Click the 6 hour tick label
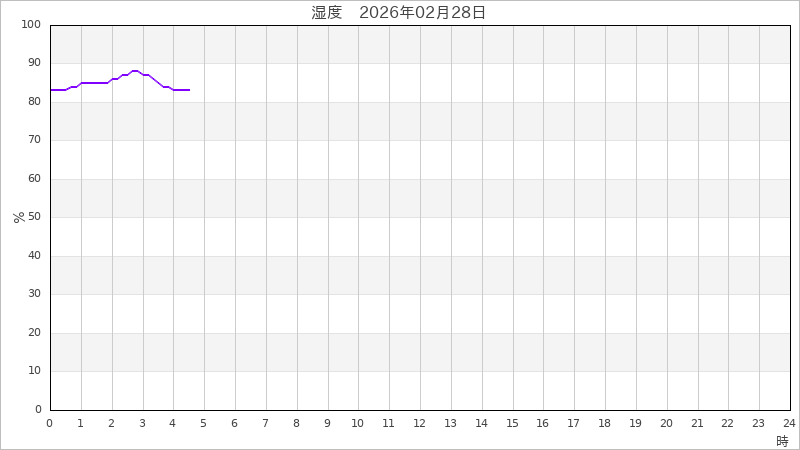The height and width of the screenshot is (450, 800). coord(235,423)
